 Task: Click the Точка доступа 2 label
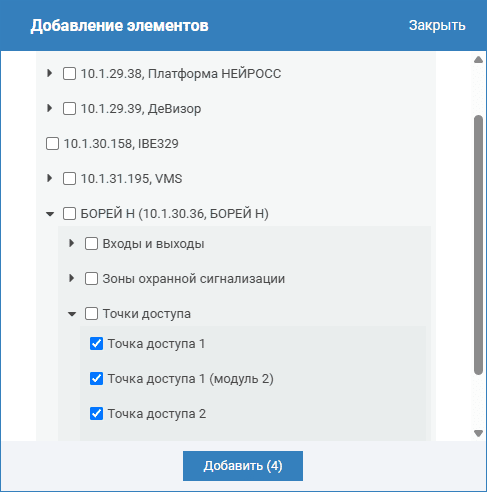157,414
